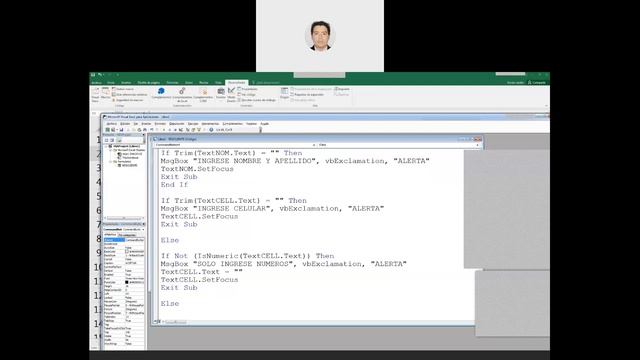640x360 pixels.
Task: Open Complementos COM in the ribbon
Action: coord(203,94)
